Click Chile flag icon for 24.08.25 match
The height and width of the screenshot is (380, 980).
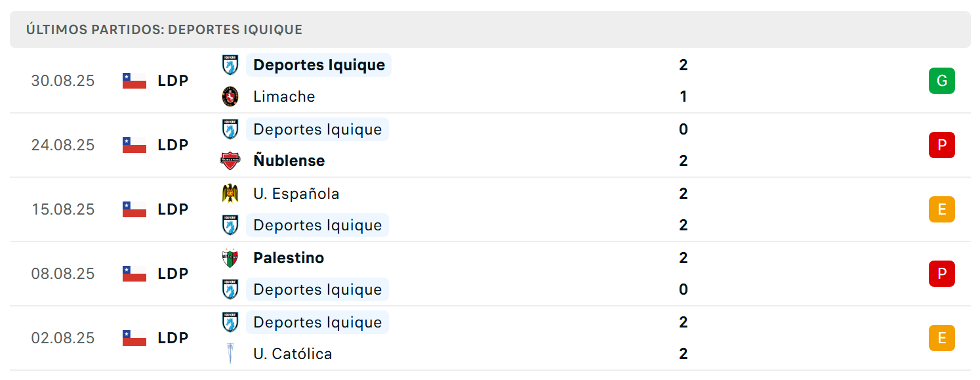click(x=134, y=145)
